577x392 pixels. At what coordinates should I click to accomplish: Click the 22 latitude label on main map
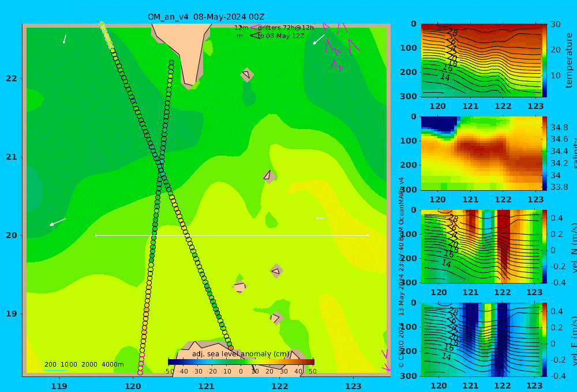click(x=12, y=78)
